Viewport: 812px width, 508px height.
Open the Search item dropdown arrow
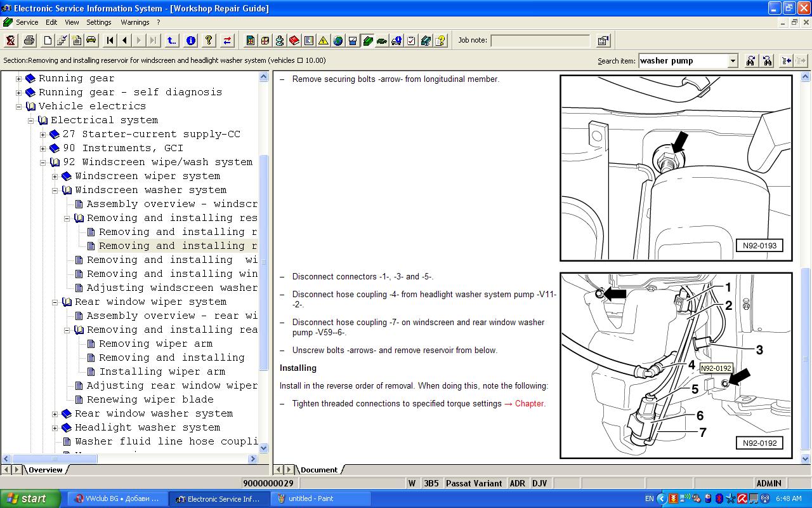click(733, 61)
